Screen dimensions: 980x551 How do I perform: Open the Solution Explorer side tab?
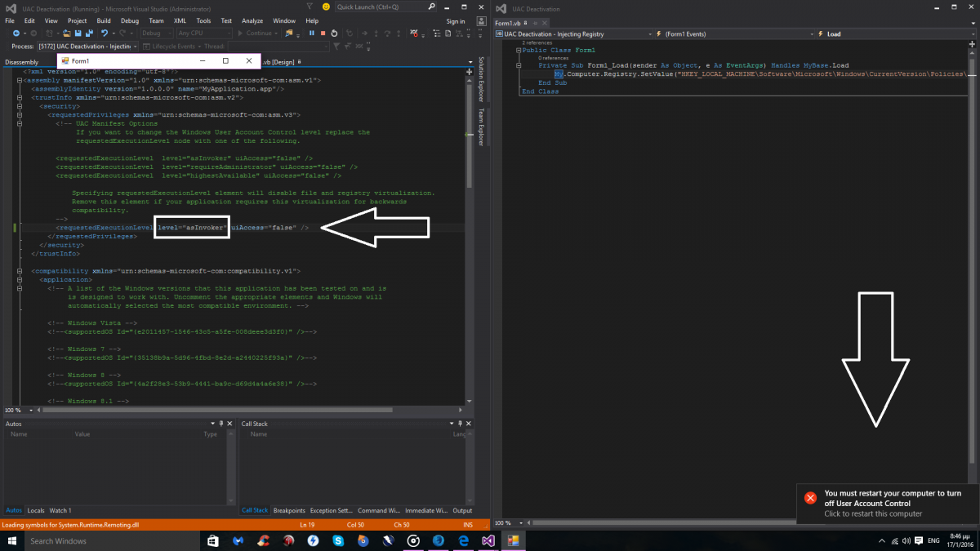(481, 79)
